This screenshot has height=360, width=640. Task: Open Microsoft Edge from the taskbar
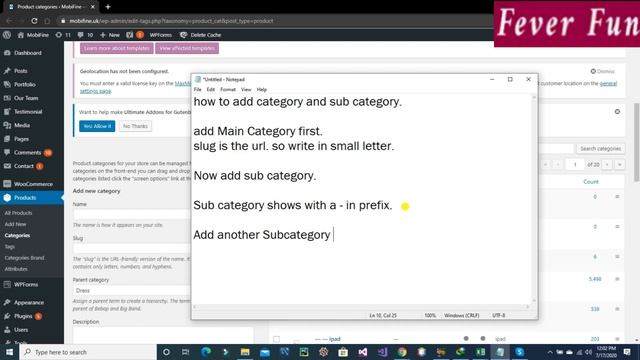point(206,352)
